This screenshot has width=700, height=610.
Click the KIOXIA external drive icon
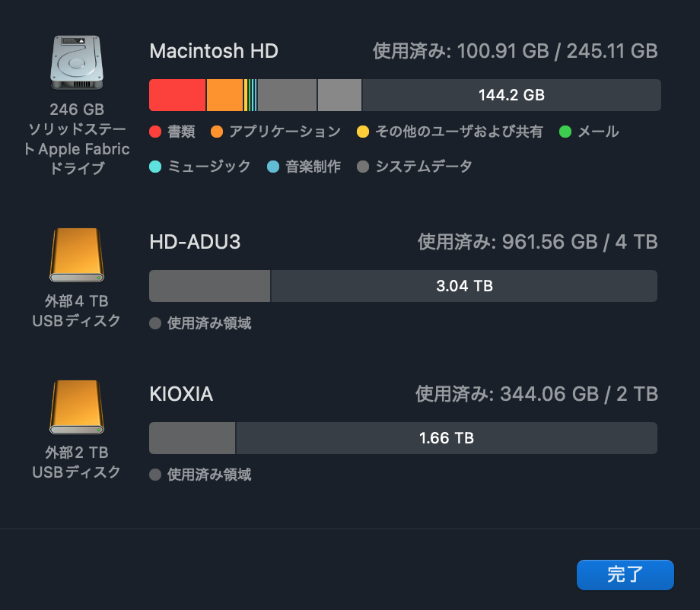pyautogui.click(x=76, y=405)
